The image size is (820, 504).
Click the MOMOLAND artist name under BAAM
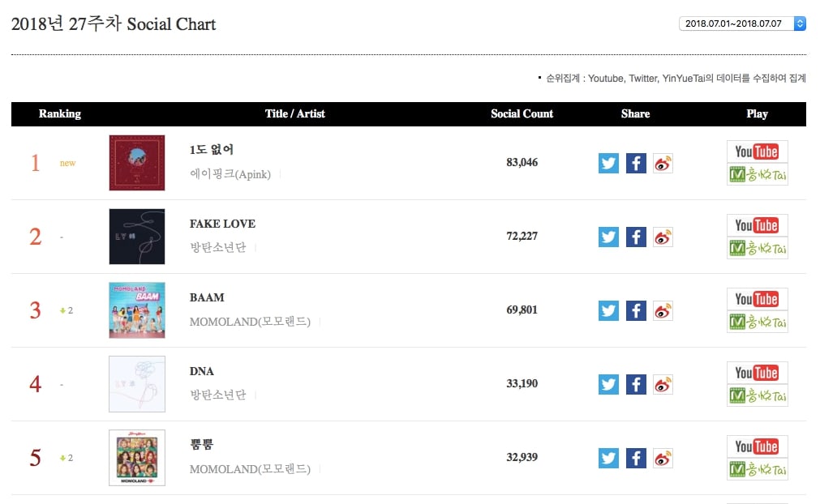250,322
